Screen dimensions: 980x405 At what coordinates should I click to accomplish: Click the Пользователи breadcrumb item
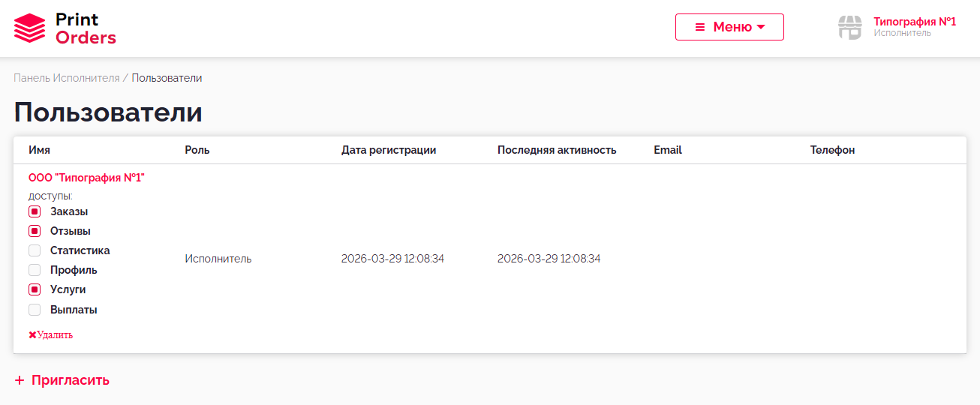coord(167,78)
